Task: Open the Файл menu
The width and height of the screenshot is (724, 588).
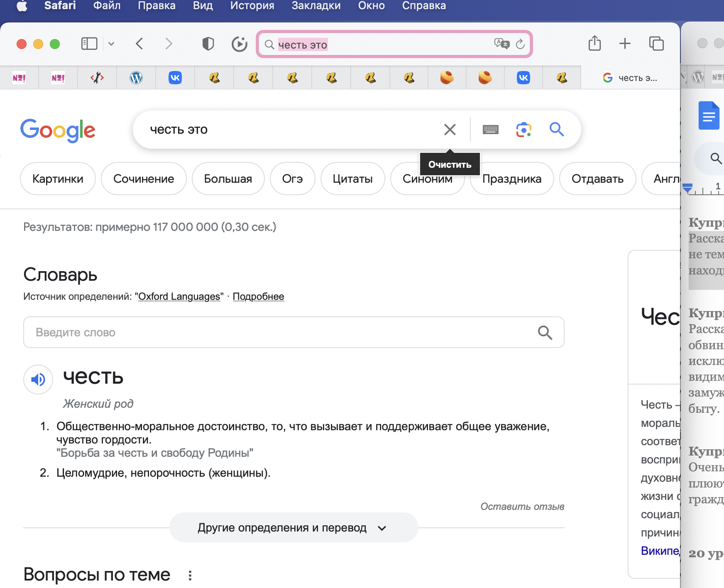Action: click(107, 6)
